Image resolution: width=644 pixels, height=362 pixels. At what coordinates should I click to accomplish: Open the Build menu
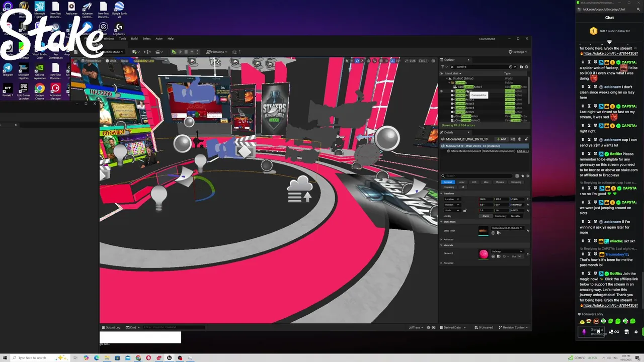pyautogui.click(x=134, y=38)
